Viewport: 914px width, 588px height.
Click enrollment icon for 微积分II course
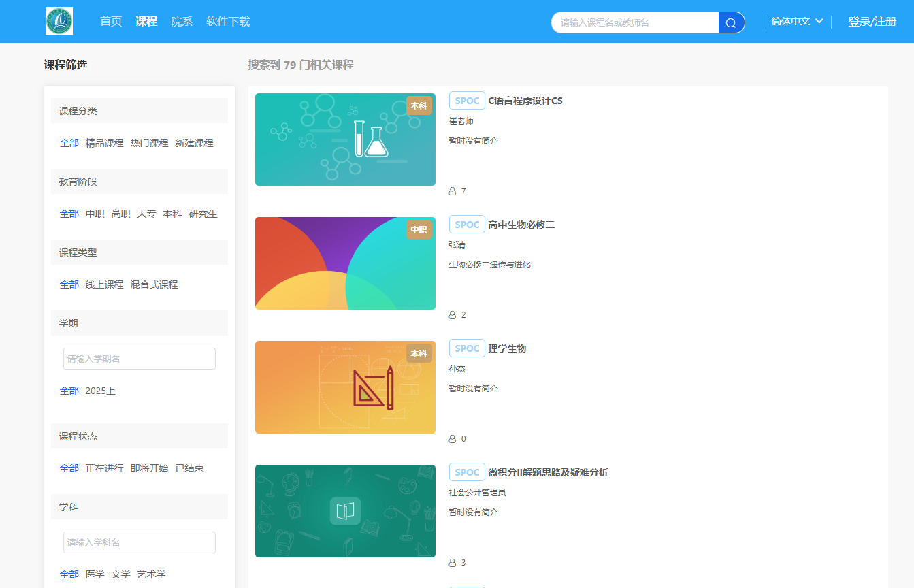point(453,563)
